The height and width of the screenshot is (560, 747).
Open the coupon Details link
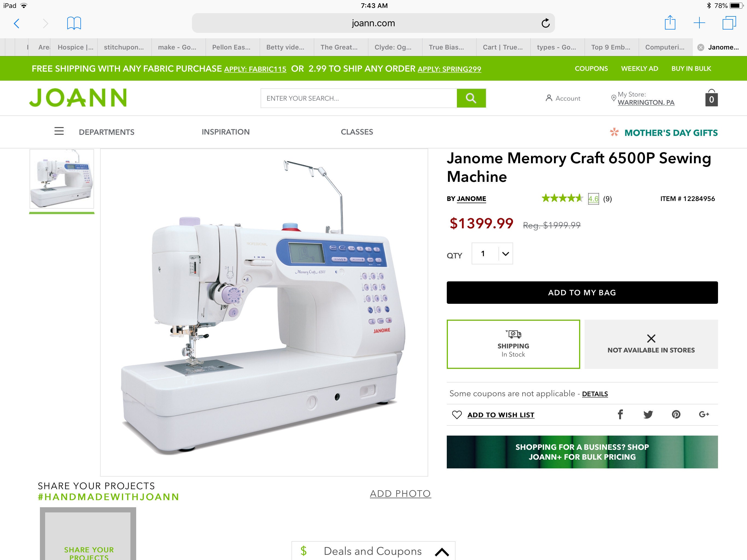click(595, 394)
